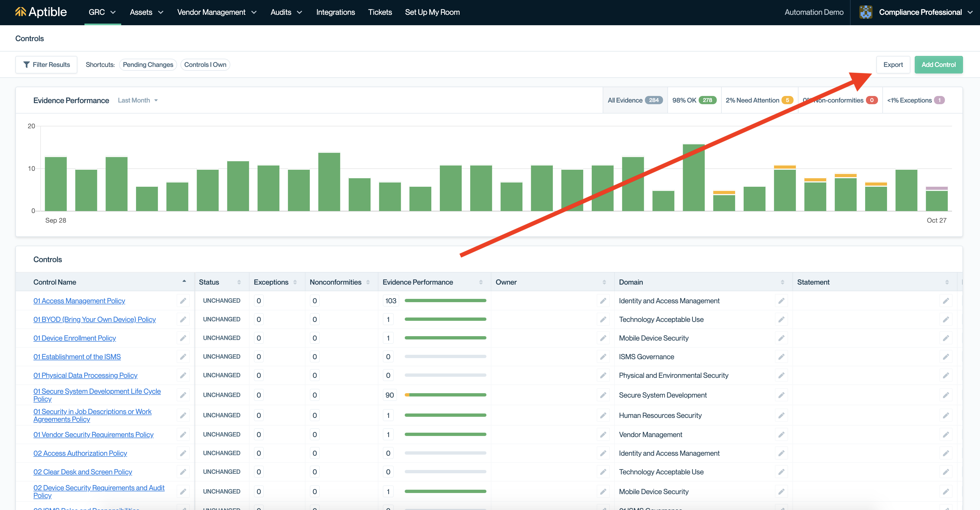Edit statement pencil for 01 Establishment of ISMS

point(946,357)
